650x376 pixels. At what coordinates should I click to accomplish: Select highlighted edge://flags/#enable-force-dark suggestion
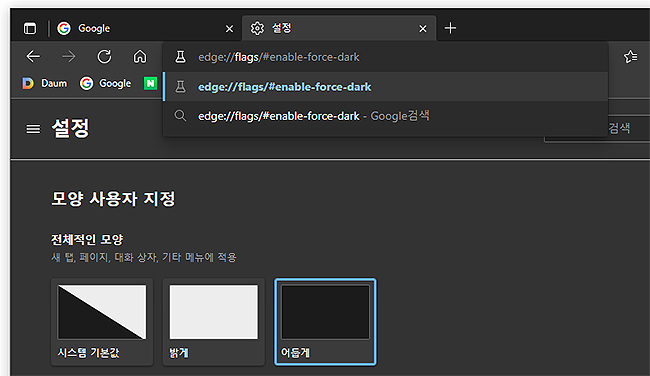coord(386,87)
